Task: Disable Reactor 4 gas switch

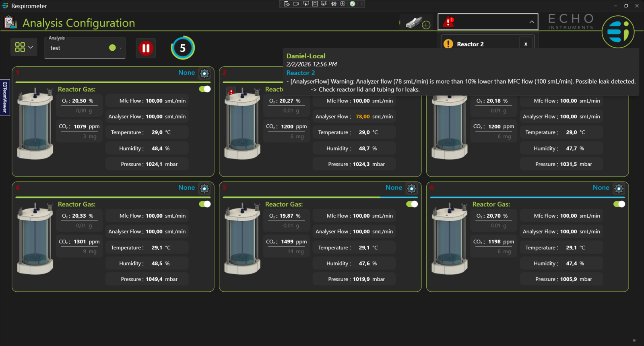Action: (x=205, y=204)
